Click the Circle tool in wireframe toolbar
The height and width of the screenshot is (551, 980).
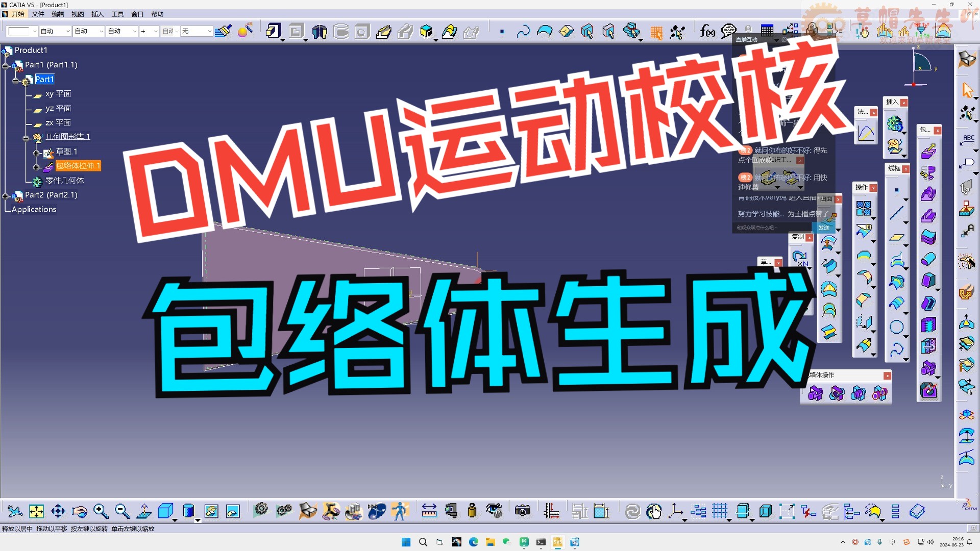897,327
